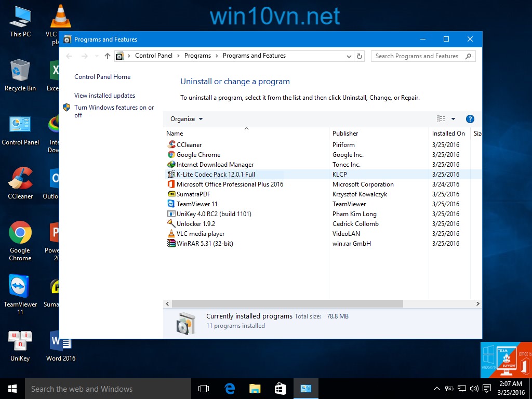Image resolution: width=532 pixels, height=399 pixels.
Task: Open the Help button in Programs and Features
Action: click(x=470, y=118)
